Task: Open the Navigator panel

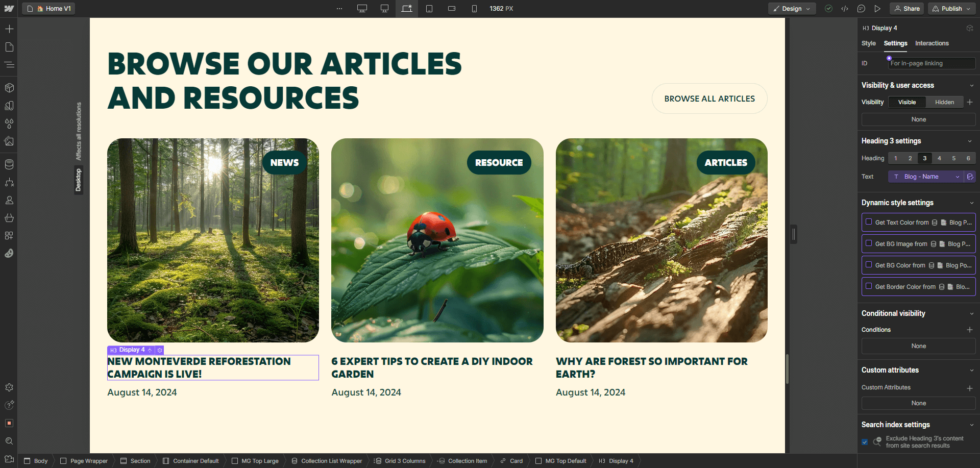Action: point(9,65)
